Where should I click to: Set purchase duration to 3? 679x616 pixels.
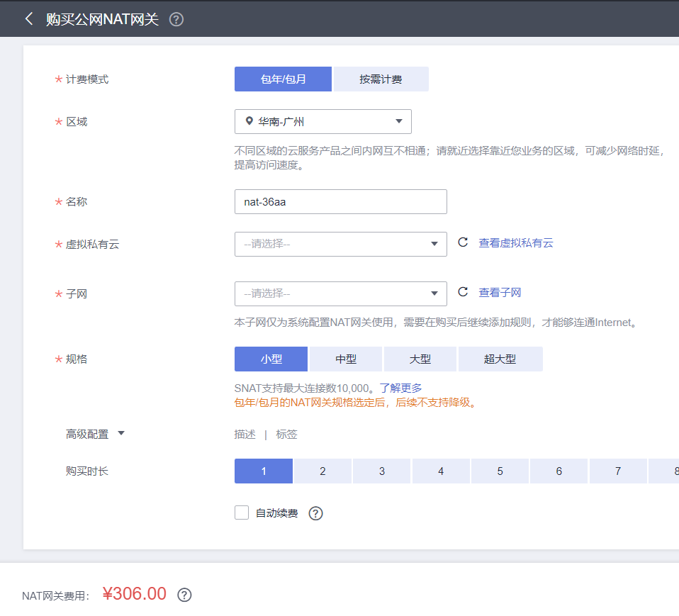tap(382, 471)
